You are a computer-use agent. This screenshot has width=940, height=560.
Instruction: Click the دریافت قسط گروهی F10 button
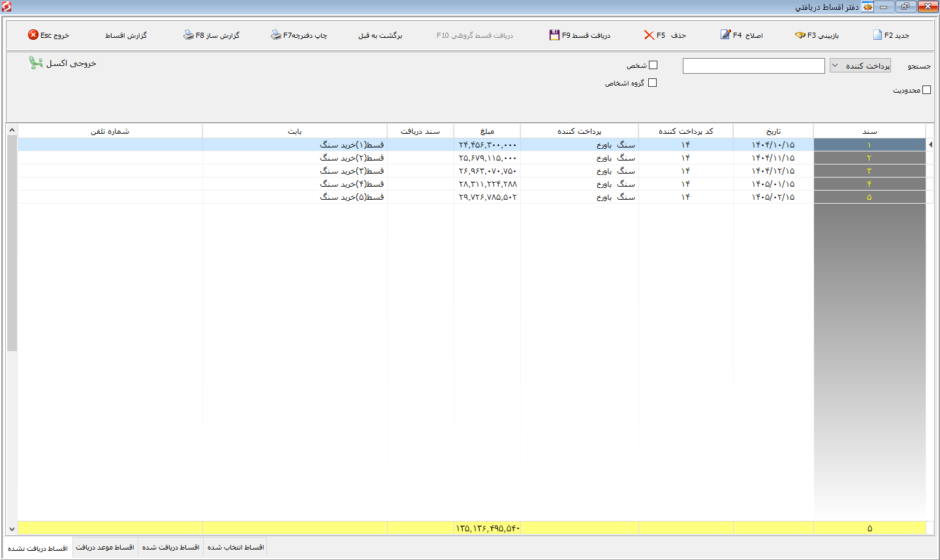pyautogui.click(x=475, y=35)
